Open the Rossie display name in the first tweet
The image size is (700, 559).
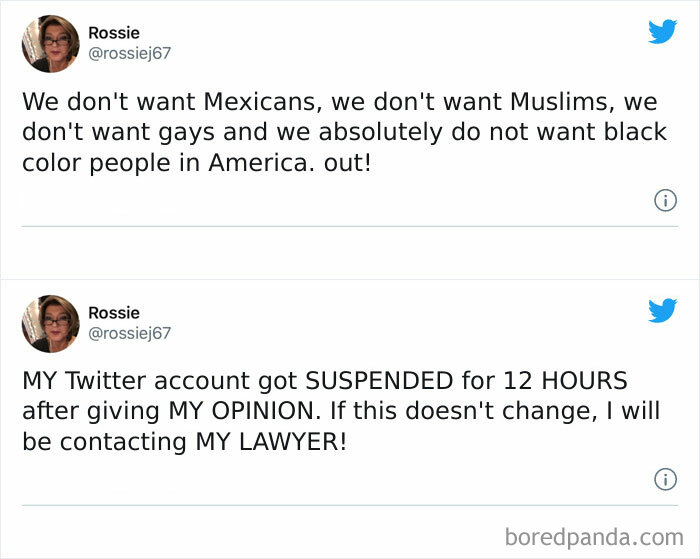tap(114, 33)
